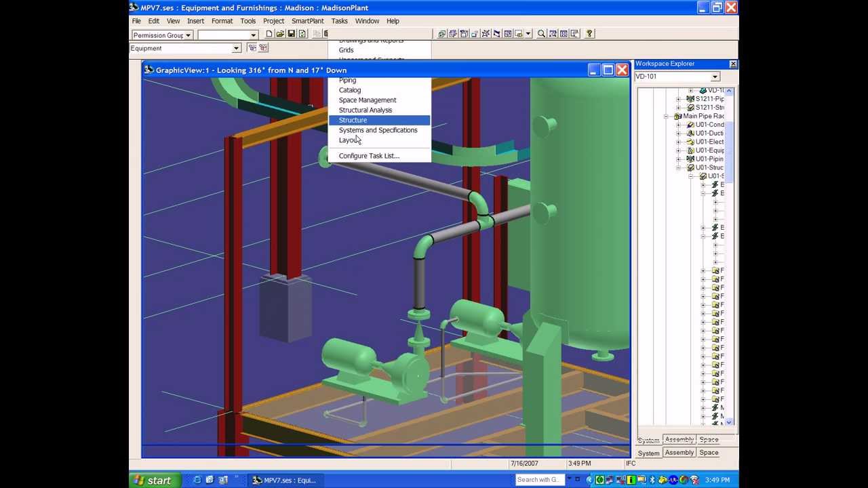Screen dimensions: 868x488
Task: Click the Save diskette toolbar icon
Action: (291, 34)
